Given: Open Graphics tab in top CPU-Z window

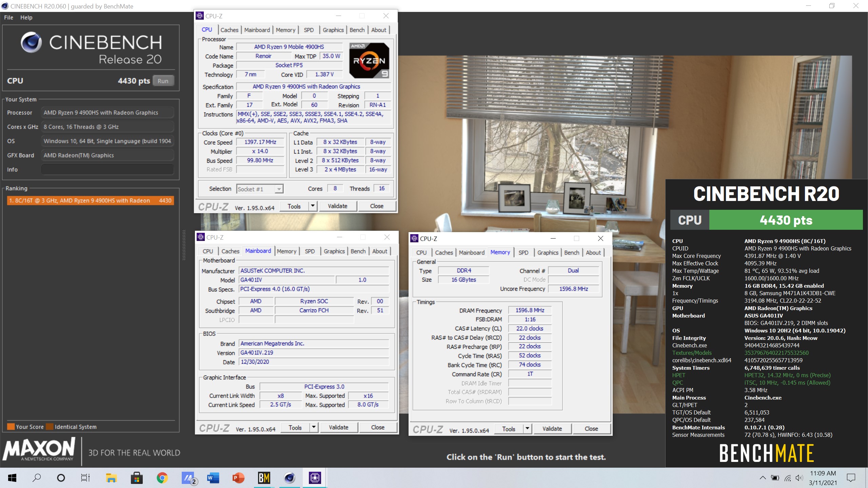Looking at the screenshot, I should pos(333,30).
